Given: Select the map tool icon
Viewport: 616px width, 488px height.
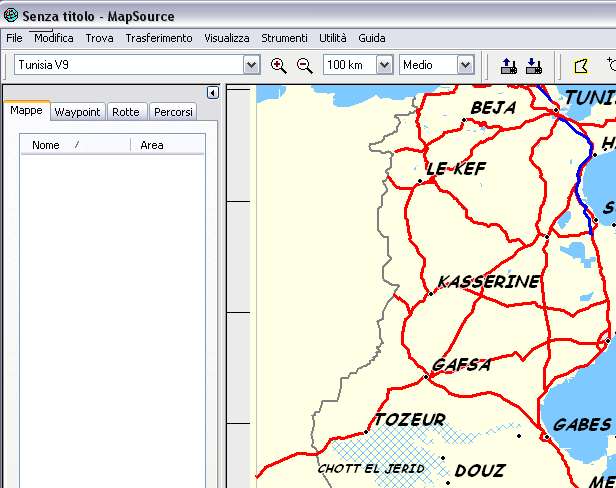Looking at the screenshot, I should click(581, 66).
